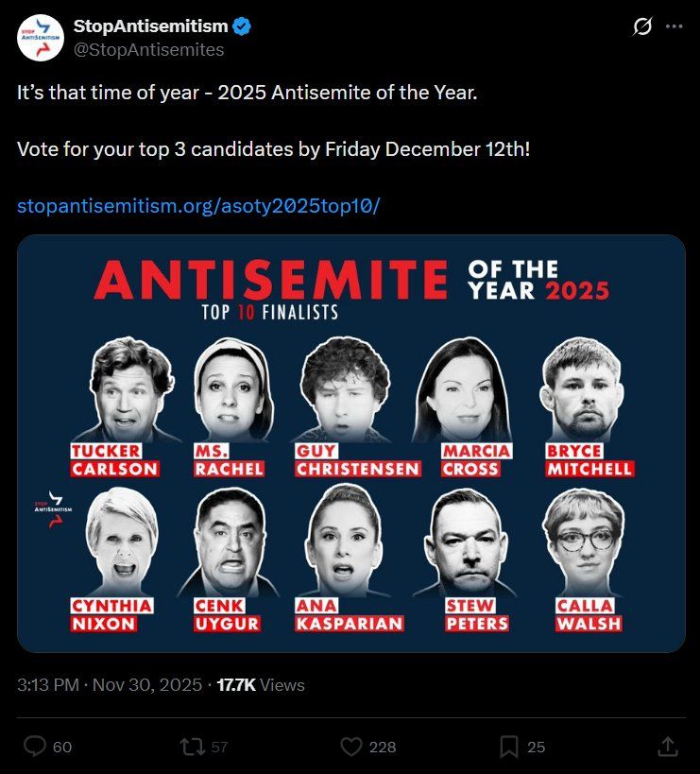Open the three-dot more options menu
Viewport: 700px width, 774px height.
[674, 26]
